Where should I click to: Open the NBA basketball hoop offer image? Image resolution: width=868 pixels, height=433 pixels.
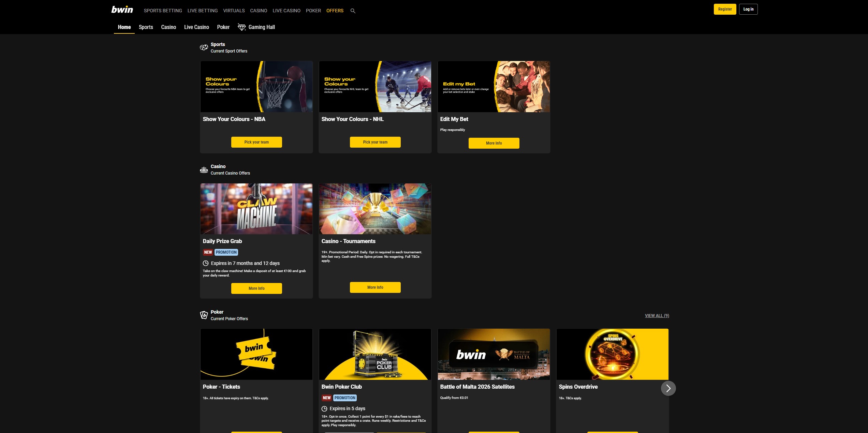point(256,87)
